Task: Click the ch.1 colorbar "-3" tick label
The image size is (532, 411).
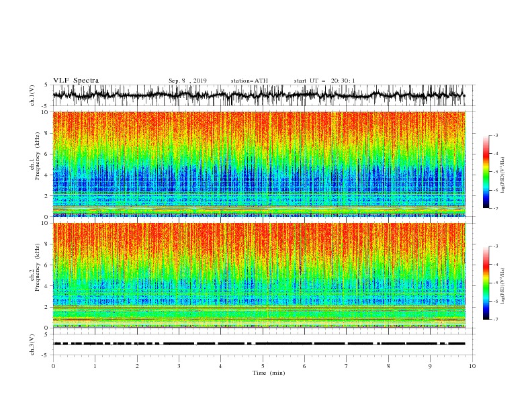Action: 496,135
